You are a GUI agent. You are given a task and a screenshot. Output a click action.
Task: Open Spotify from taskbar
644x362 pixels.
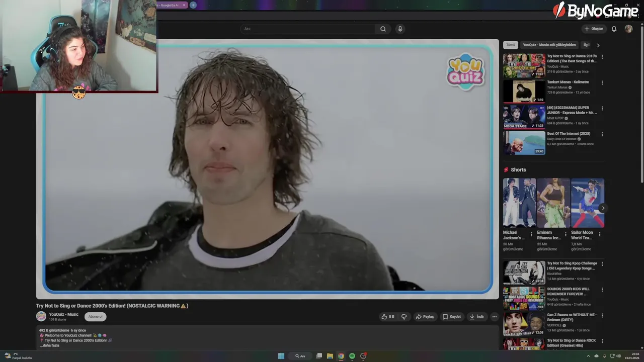[x=352, y=356]
